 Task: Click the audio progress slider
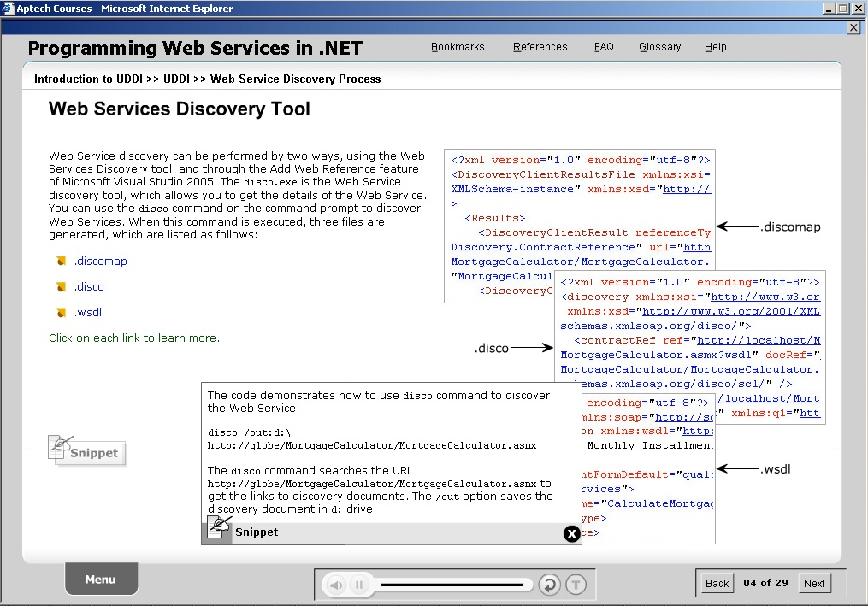452,585
